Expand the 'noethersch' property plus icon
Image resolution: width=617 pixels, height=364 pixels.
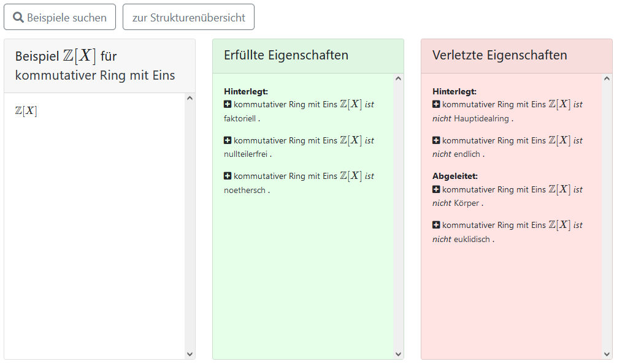(x=228, y=176)
